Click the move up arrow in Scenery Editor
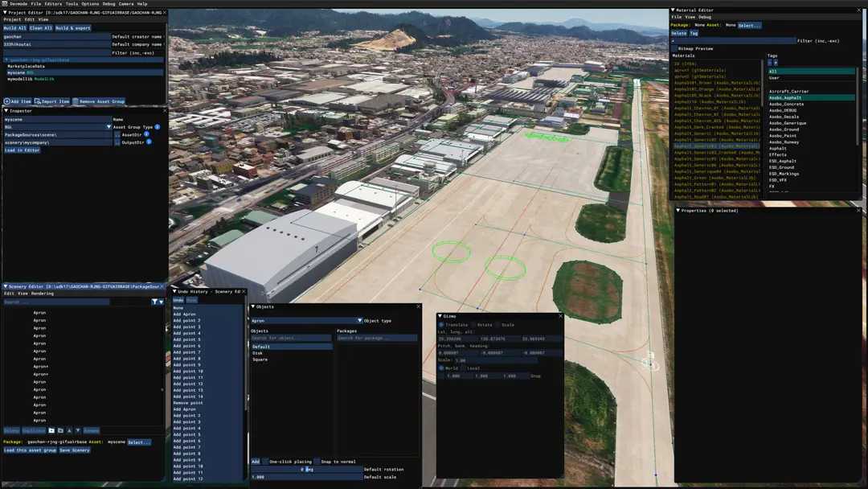 (x=69, y=430)
